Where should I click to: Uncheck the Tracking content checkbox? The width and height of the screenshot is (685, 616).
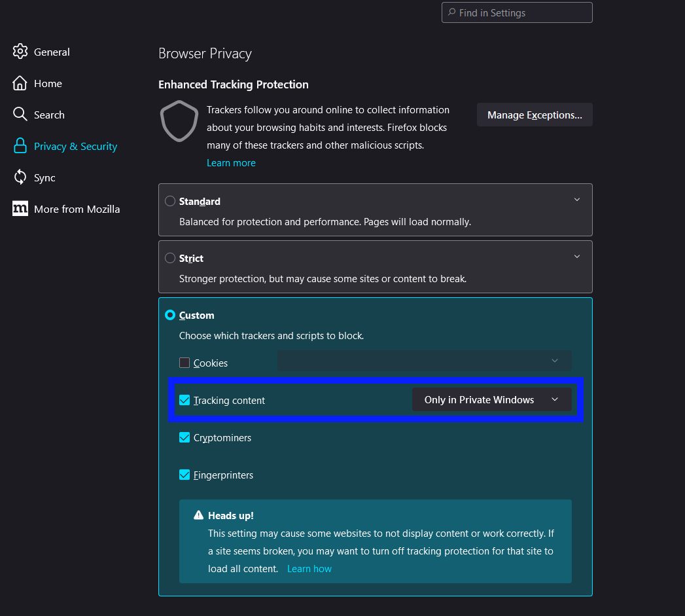coord(184,400)
